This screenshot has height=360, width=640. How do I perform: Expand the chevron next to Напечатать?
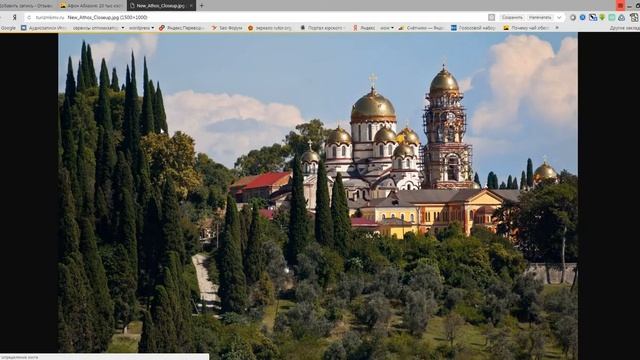[559, 18]
